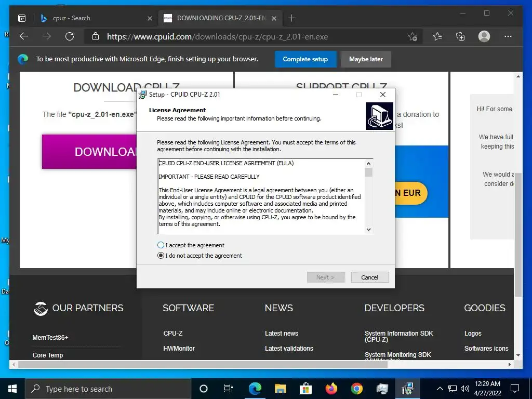Open a new browser tab
The height and width of the screenshot is (399, 532).
coord(291,18)
